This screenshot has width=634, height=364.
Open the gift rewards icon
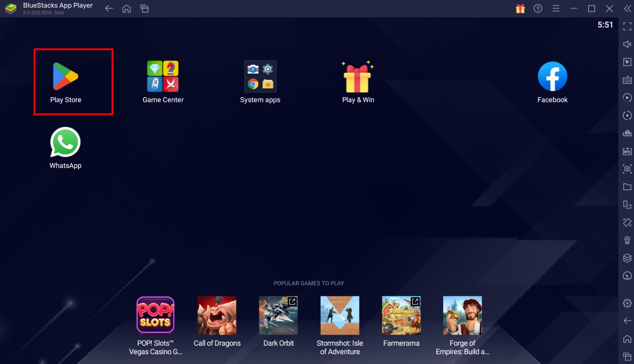pos(520,8)
